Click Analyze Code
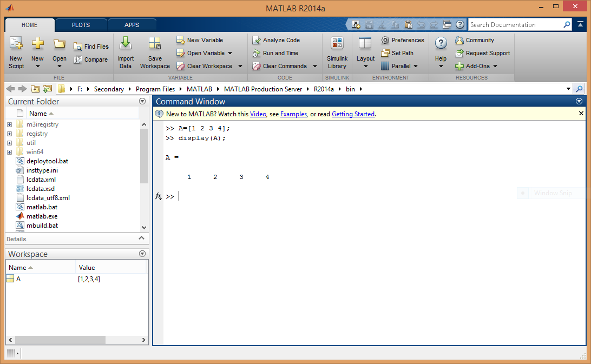Viewport: 591px width, 364px height. click(x=276, y=40)
